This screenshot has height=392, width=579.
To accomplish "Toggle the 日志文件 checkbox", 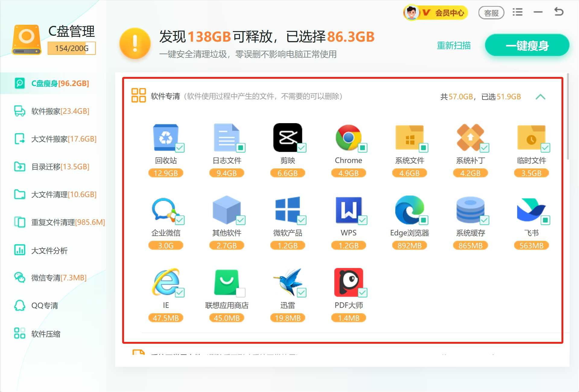I will tap(241, 148).
